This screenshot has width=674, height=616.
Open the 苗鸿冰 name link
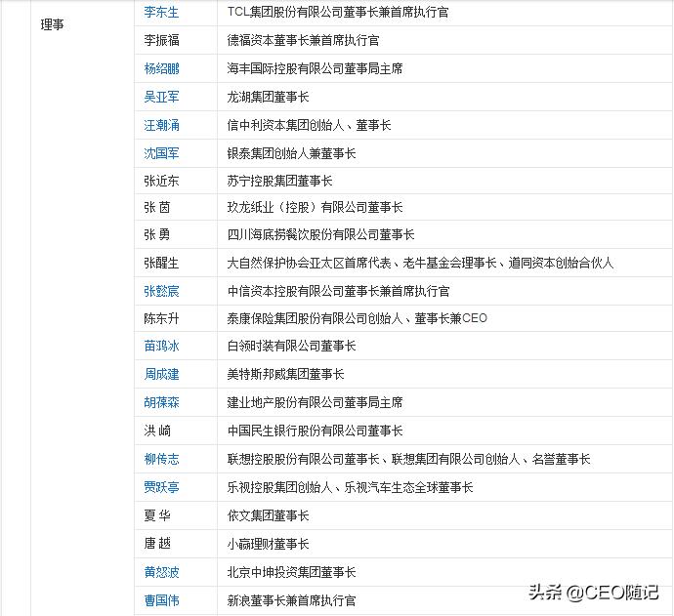click(x=161, y=346)
